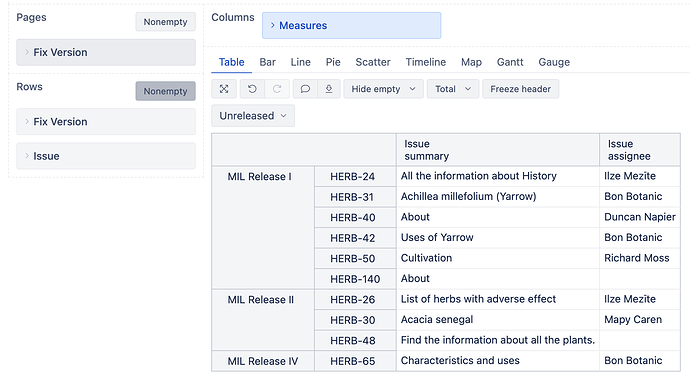Toggle Nonempty for Pages
The image size is (690, 379).
(165, 22)
